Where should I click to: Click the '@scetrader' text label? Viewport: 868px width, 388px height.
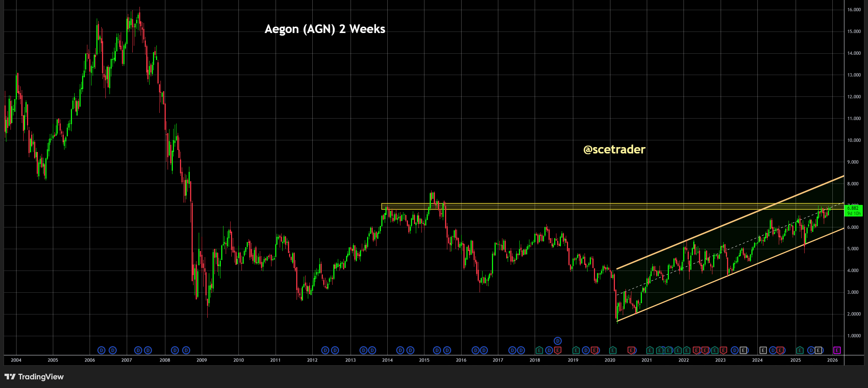pos(614,149)
